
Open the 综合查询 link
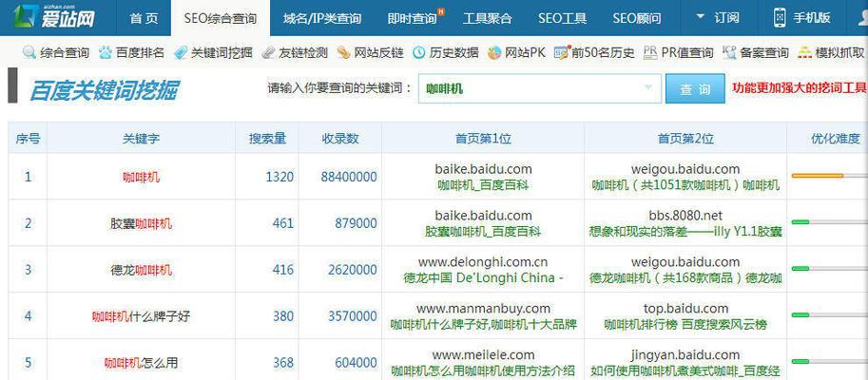click(65, 53)
